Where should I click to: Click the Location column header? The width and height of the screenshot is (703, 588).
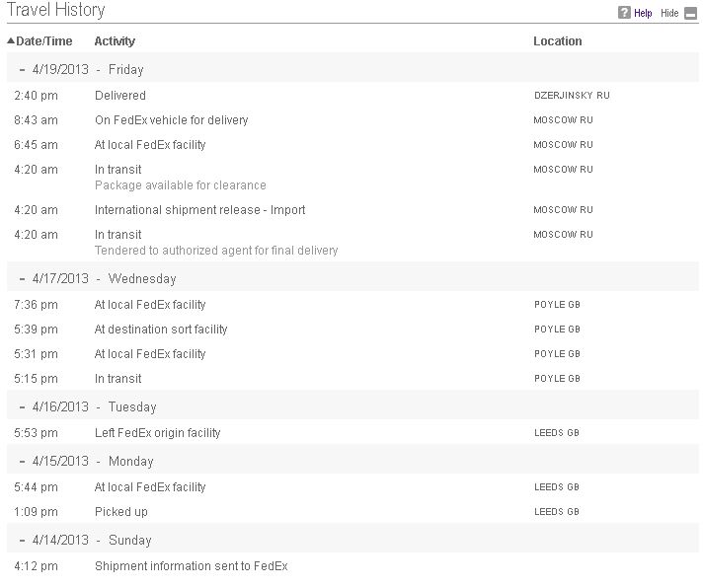pyautogui.click(x=557, y=41)
